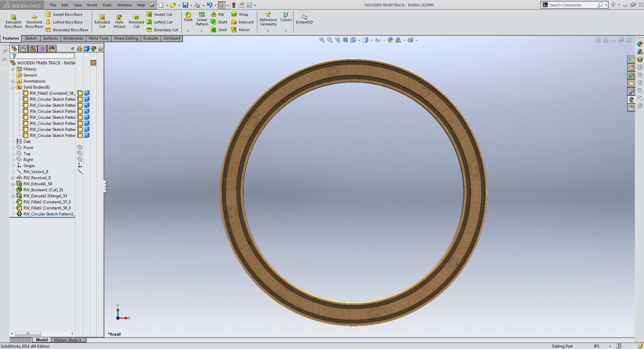Switch to the PropertyManager panel tab
The width and height of the screenshot is (644, 349).
click(x=24, y=49)
